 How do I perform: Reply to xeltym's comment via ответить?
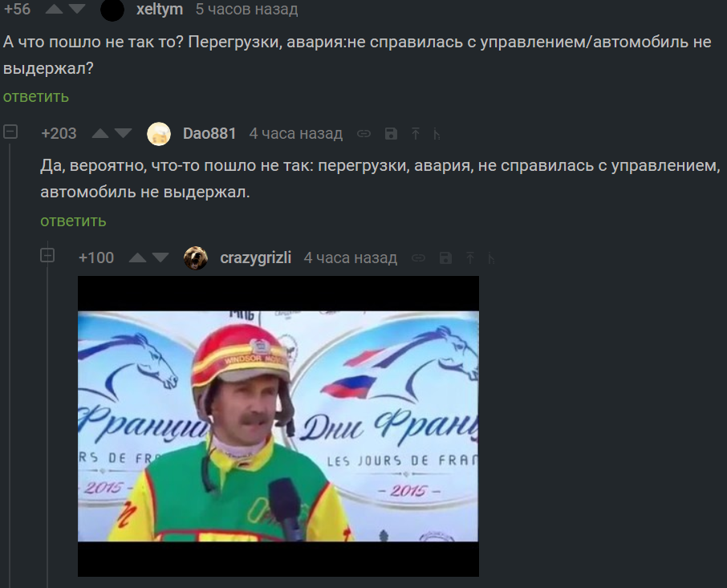pyautogui.click(x=35, y=97)
